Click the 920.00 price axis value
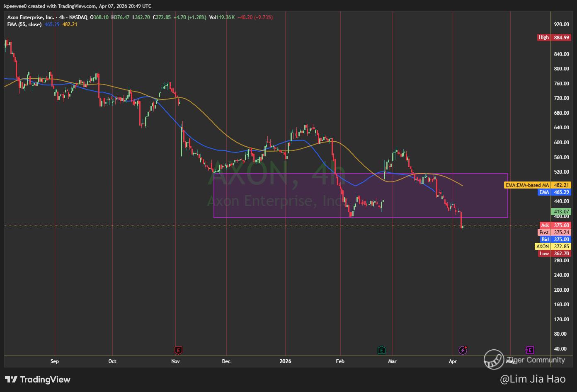The image size is (577, 392). tap(562, 24)
